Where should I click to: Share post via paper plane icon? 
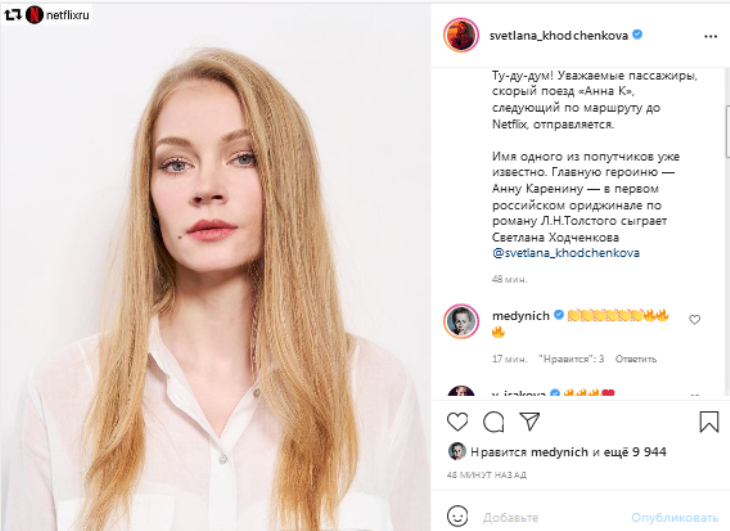click(530, 421)
